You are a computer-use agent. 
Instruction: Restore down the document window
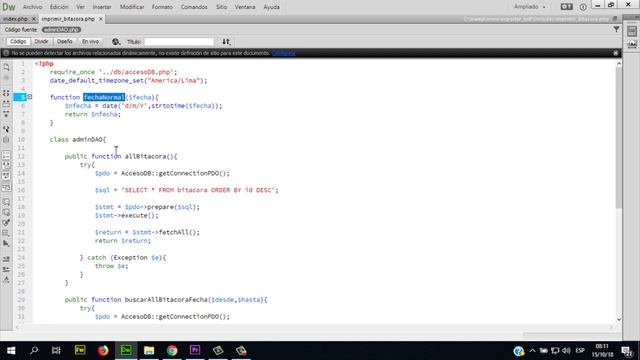click(611, 5)
